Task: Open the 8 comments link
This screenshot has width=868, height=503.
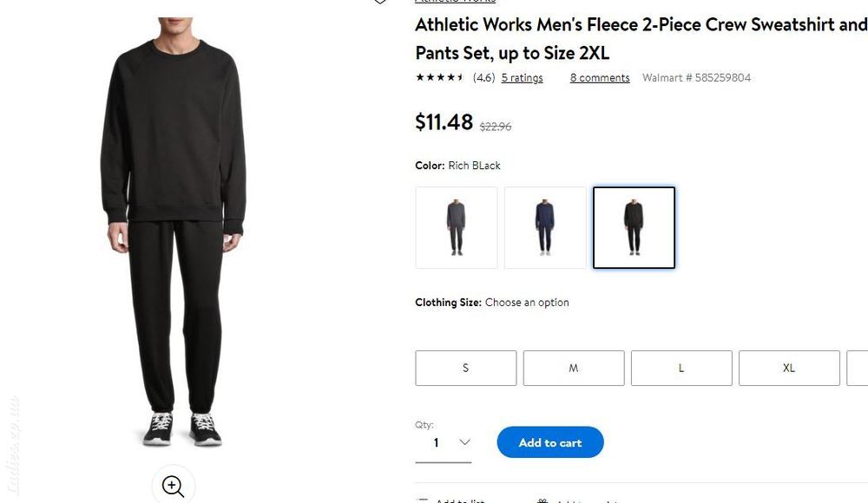Action: [x=600, y=78]
